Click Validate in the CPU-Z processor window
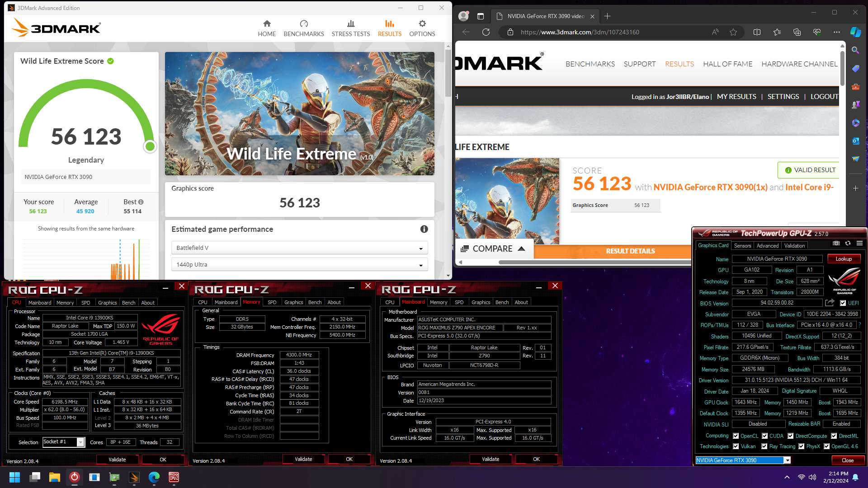 point(117,460)
